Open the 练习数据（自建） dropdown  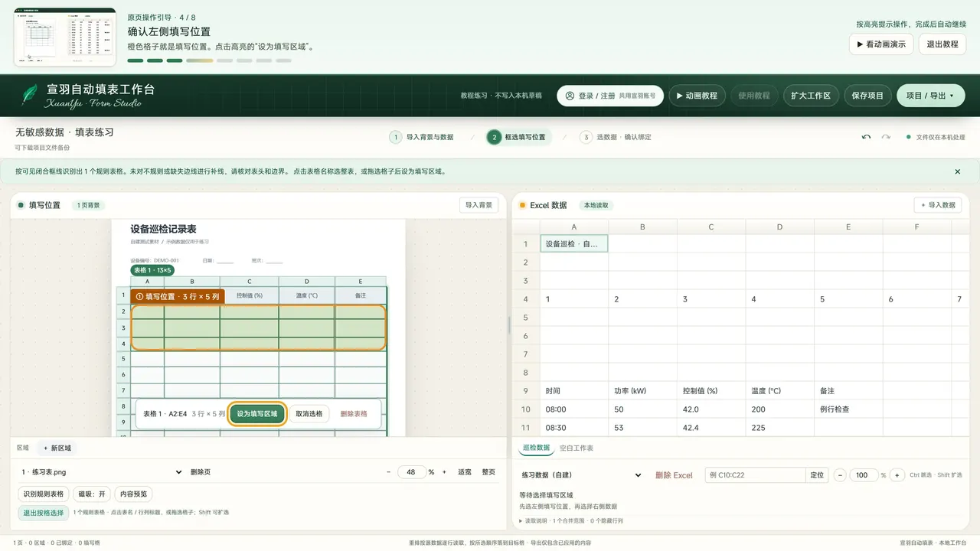point(580,475)
